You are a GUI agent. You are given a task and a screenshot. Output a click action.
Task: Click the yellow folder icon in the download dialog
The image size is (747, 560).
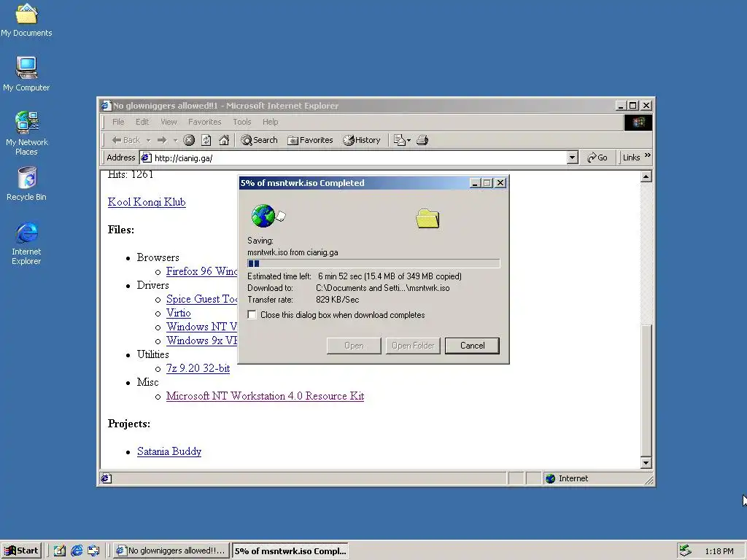click(x=427, y=219)
